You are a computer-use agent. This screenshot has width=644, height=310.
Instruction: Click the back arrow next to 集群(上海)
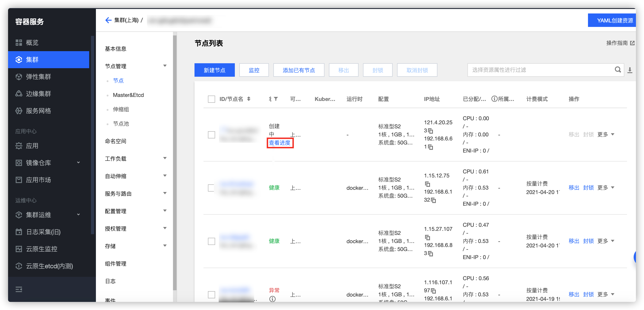(108, 20)
